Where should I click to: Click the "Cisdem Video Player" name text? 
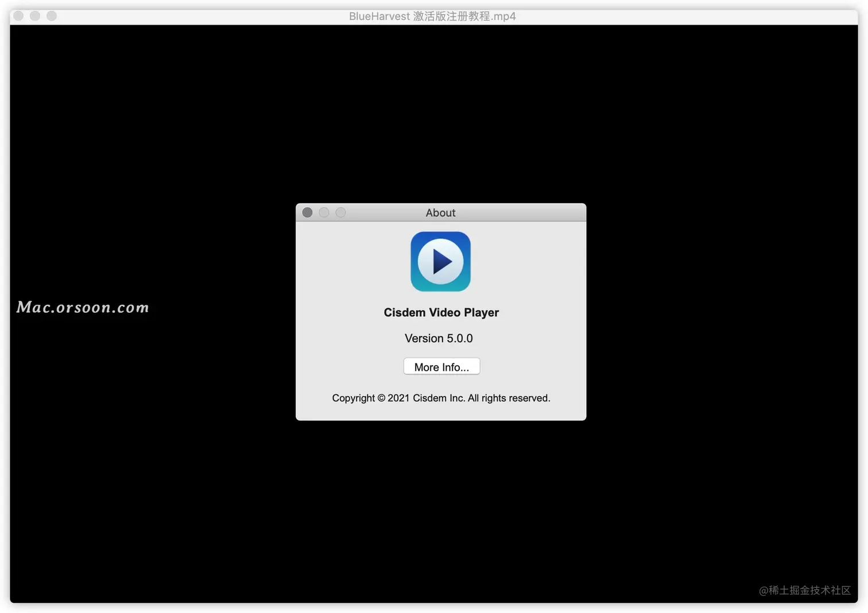click(x=441, y=313)
